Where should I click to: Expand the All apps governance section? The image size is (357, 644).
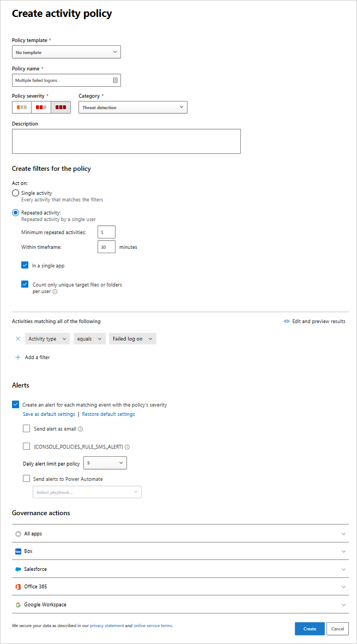(x=180, y=534)
